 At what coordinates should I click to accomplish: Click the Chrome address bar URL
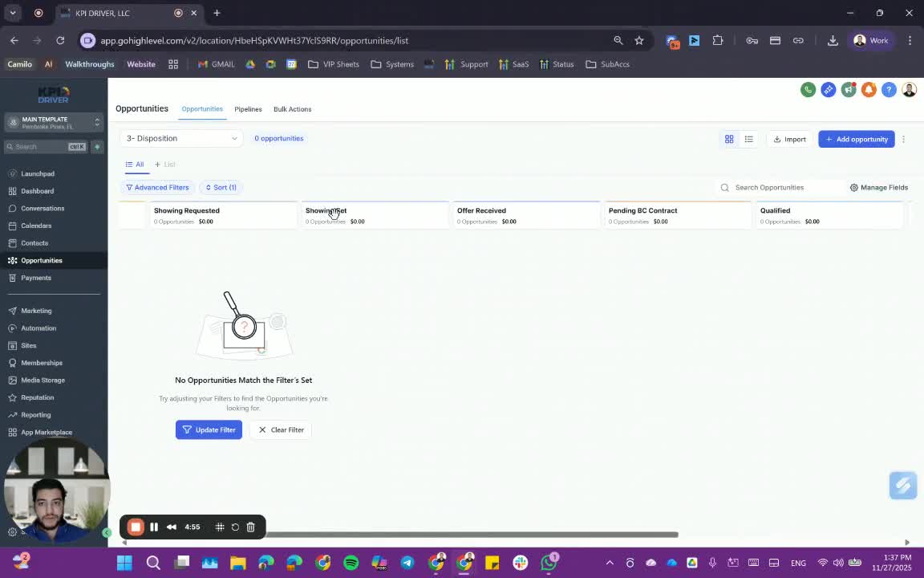[254, 41]
